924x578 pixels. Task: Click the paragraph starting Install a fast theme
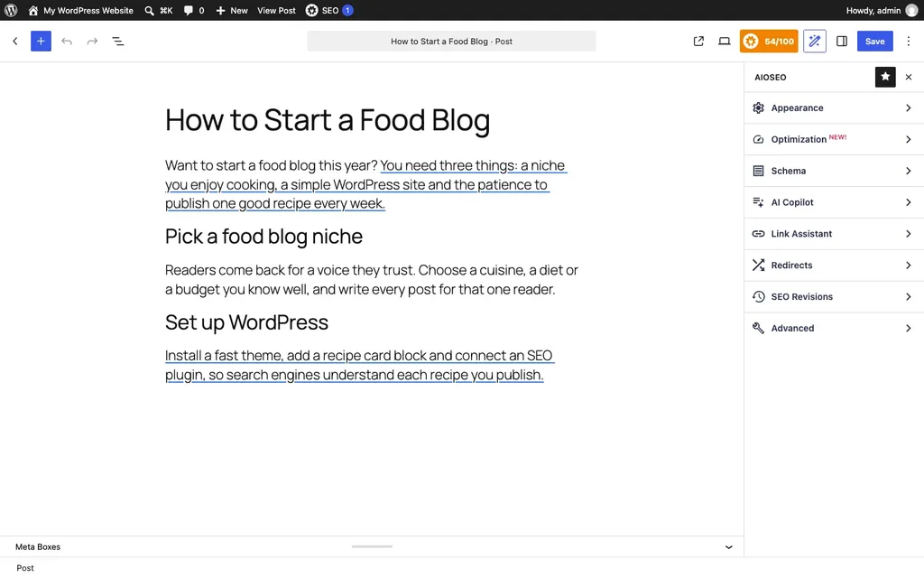(359, 365)
